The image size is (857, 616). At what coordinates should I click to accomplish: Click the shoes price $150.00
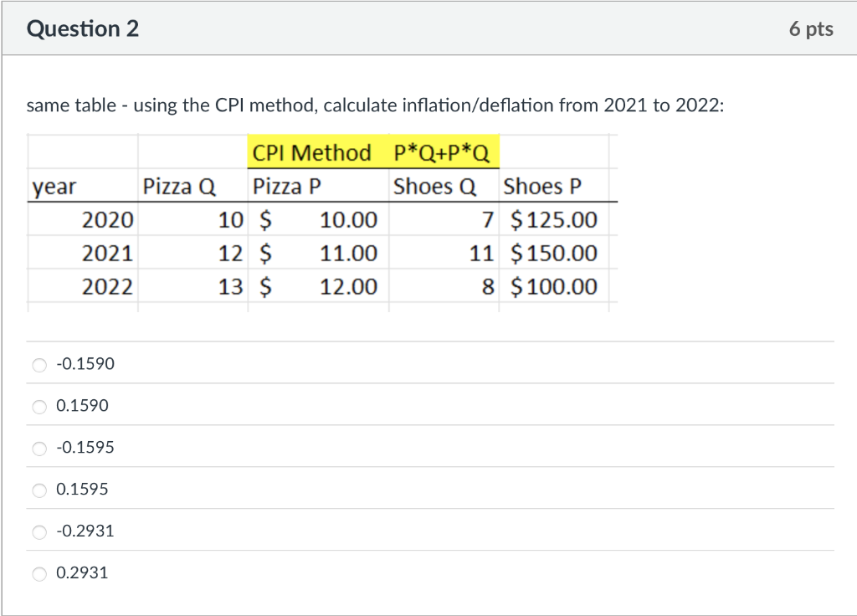[554, 253]
